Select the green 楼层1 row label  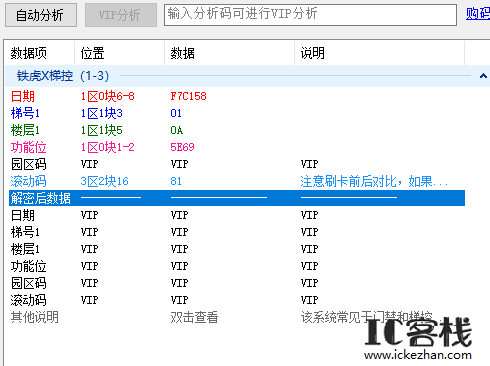tap(25, 130)
